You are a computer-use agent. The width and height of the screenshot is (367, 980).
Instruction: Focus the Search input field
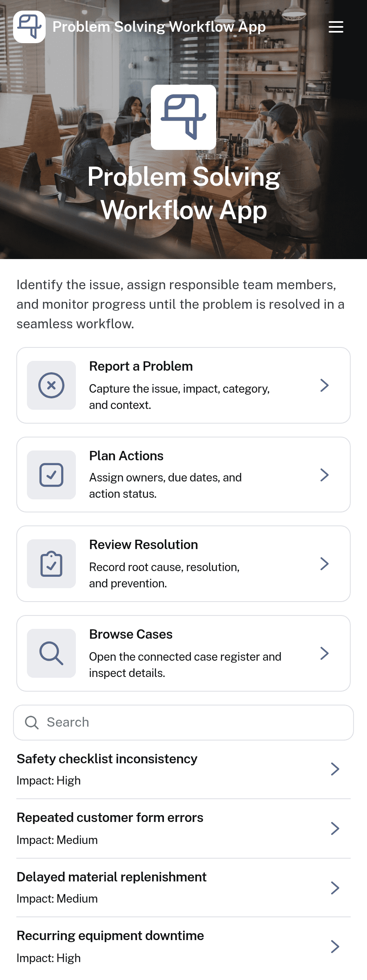point(183,723)
